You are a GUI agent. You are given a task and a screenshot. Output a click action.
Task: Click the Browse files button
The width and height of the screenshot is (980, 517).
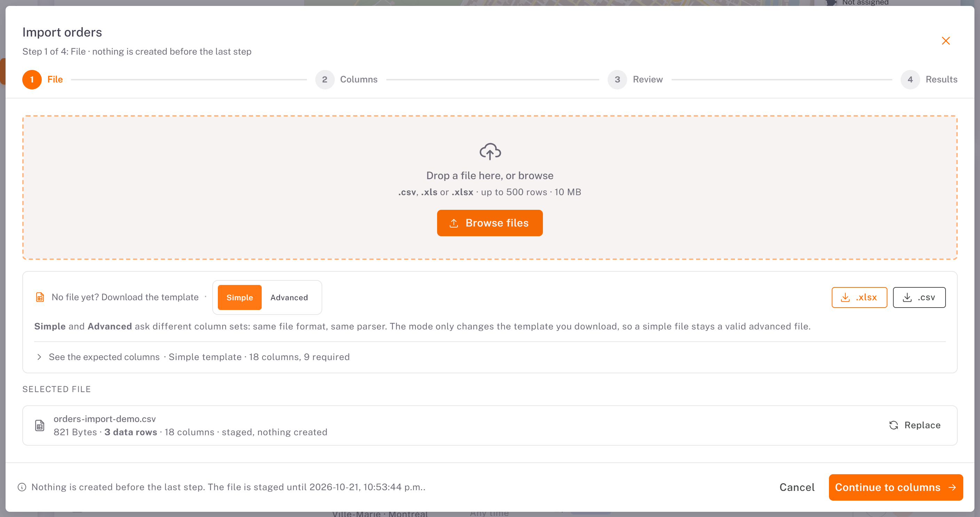[x=490, y=223]
